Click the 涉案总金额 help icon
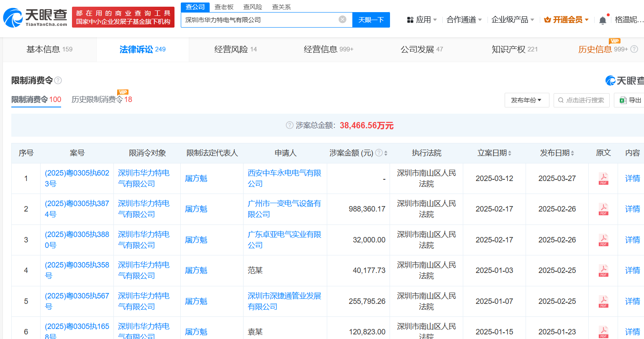This screenshot has height=339, width=644. tap(289, 125)
